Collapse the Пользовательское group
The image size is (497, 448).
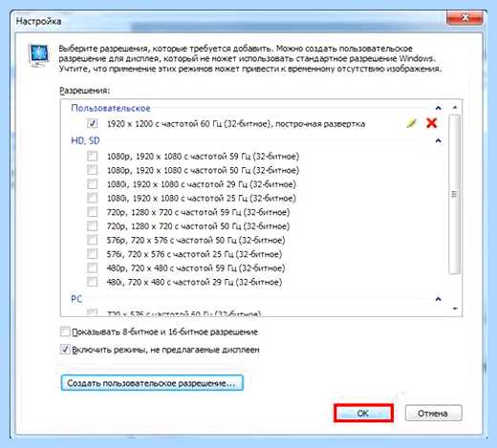click(439, 108)
